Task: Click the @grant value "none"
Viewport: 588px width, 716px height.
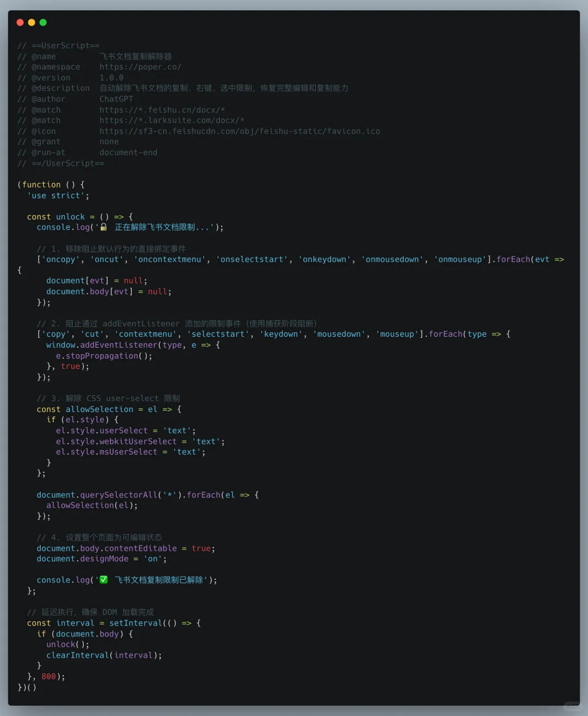Action: pos(109,142)
